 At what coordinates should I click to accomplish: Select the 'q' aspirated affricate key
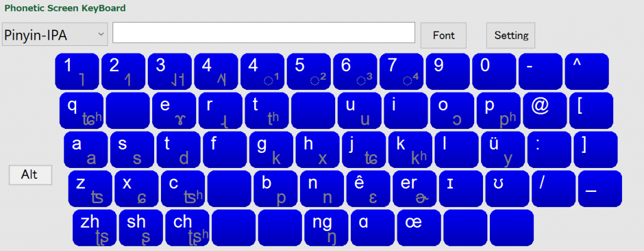(81, 111)
